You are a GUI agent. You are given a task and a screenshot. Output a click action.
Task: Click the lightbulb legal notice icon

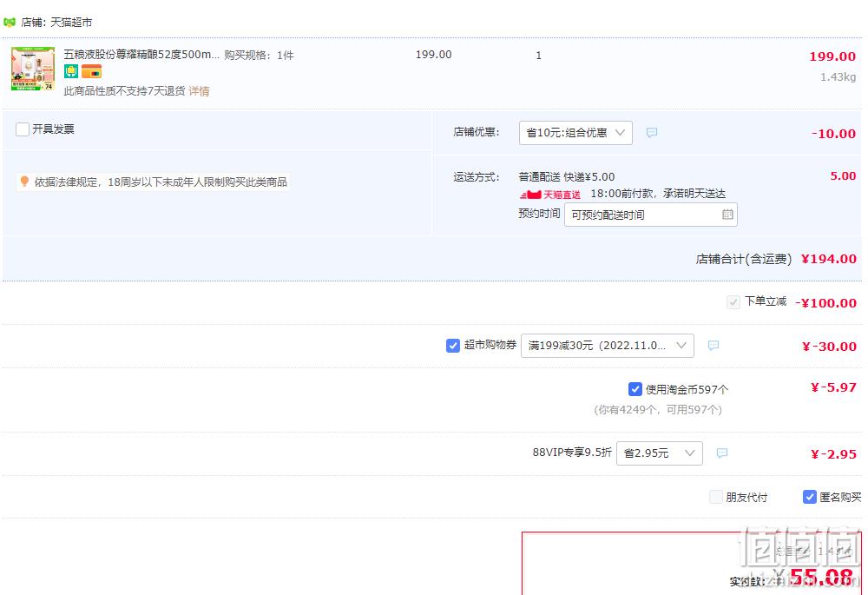(24, 182)
